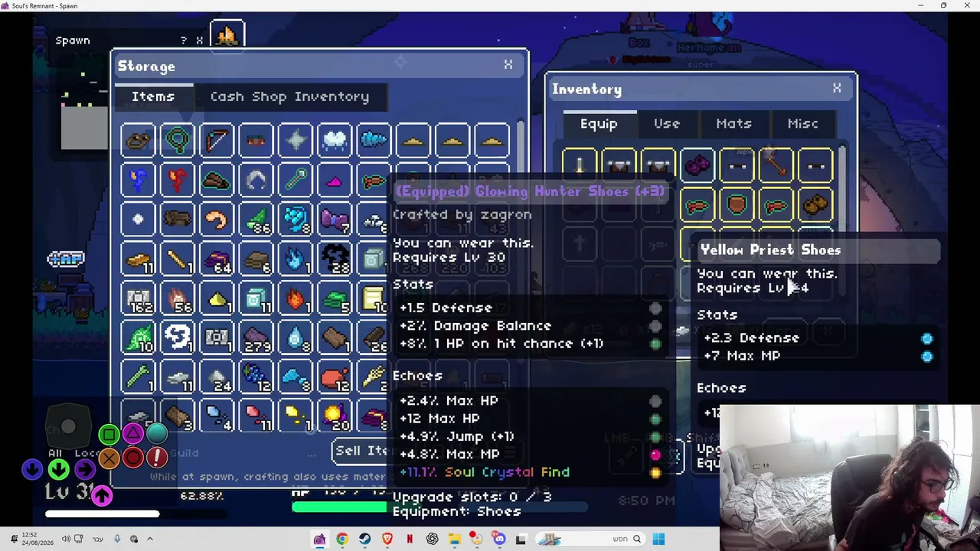Tap the purple triangle controller button
Image resolution: width=980 pixels, height=551 pixels.
click(x=133, y=434)
